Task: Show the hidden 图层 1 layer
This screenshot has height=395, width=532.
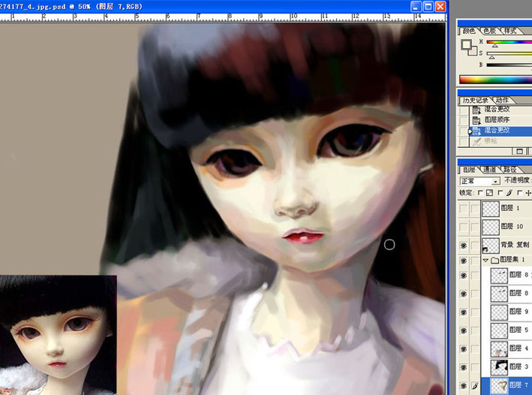Action: pyautogui.click(x=462, y=208)
